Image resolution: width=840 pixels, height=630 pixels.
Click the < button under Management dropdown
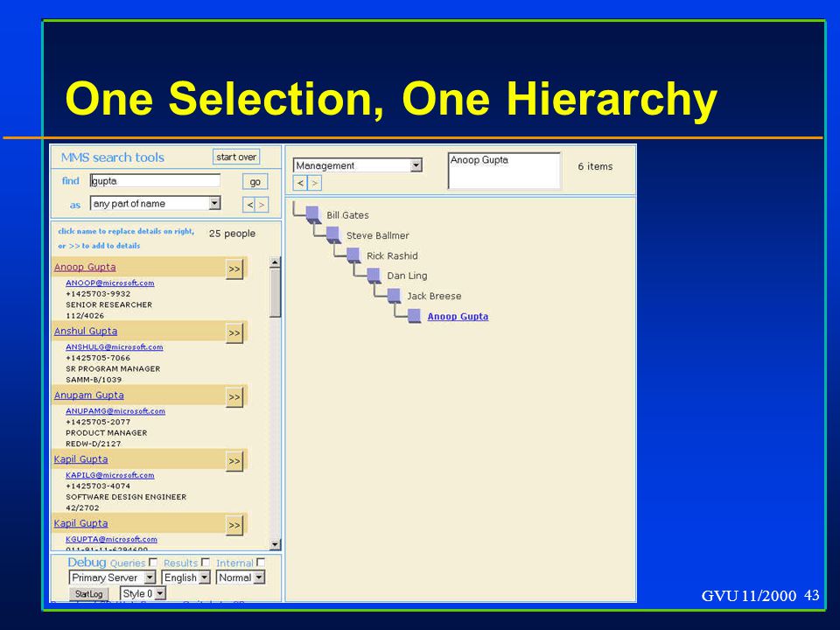click(300, 183)
